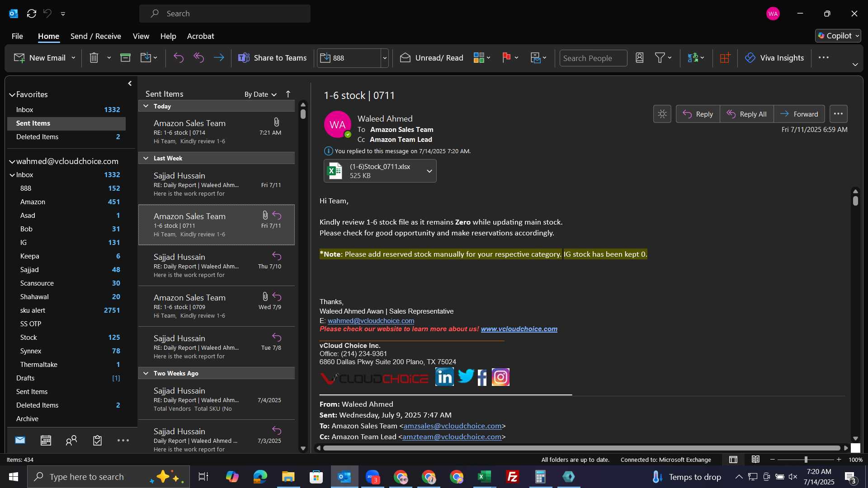This screenshot has width=868, height=488.
Task: Collapse the Favorites section
Action: [x=12, y=94]
